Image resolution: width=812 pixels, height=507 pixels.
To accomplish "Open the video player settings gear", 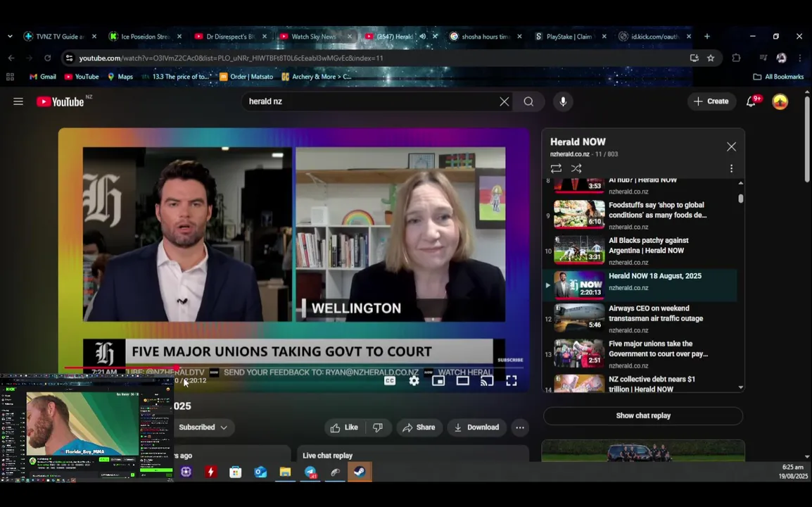I will [414, 381].
